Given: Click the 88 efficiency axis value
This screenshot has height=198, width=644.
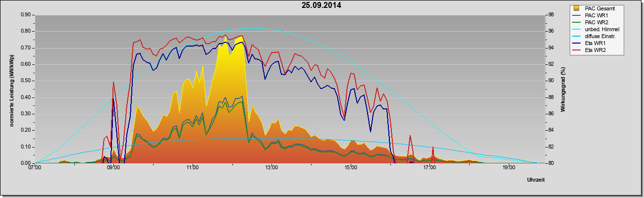Looking at the screenshot, I should point(551,98).
